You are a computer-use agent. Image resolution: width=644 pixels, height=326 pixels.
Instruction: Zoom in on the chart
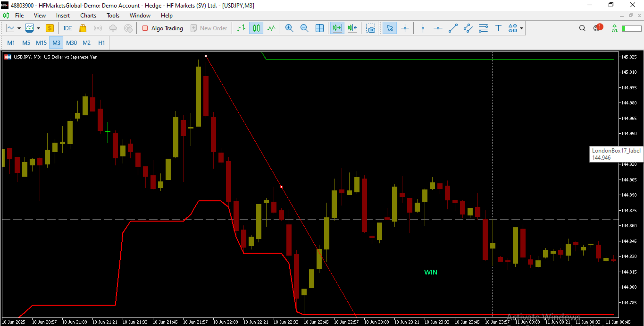[x=289, y=28]
